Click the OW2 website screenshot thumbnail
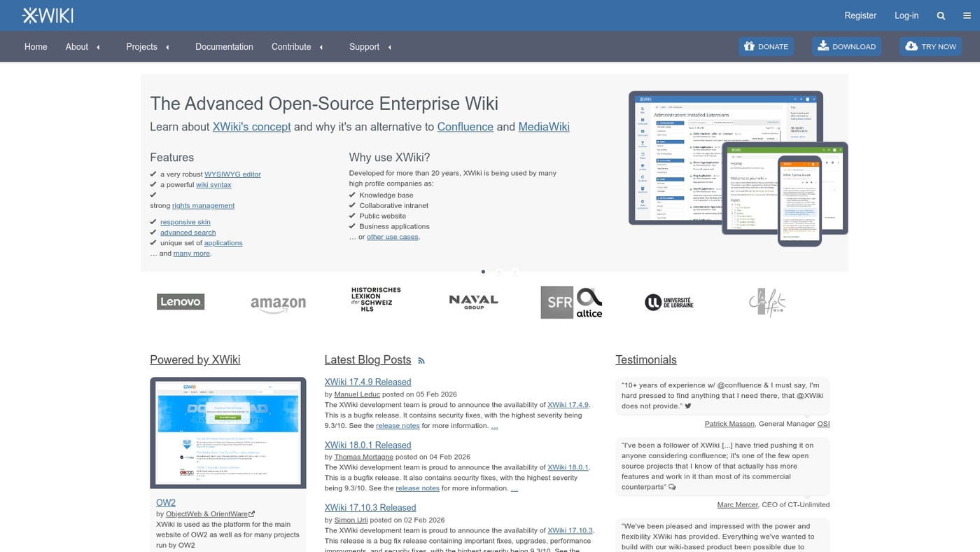Viewport: 980px width, 552px height. [227, 432]
